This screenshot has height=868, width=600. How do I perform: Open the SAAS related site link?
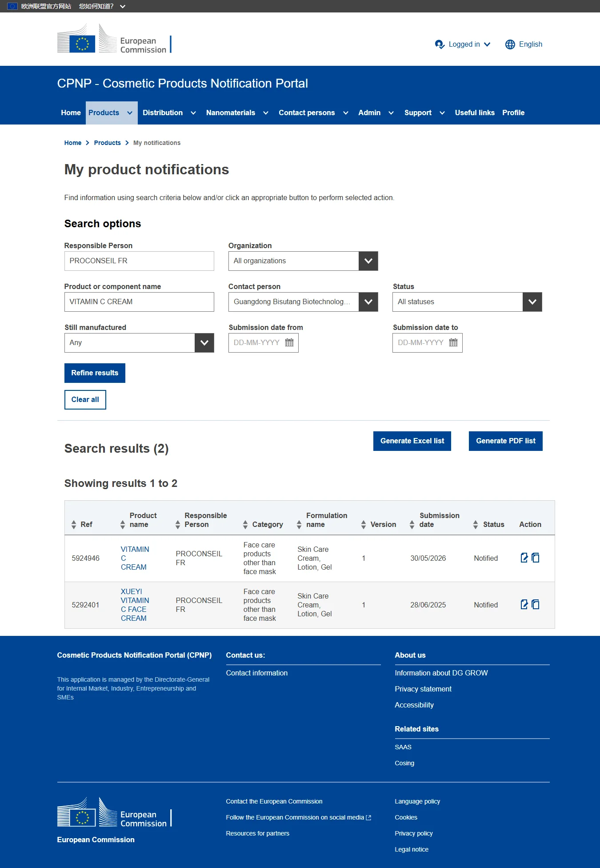pyautogui.click(x=403, y=747)
